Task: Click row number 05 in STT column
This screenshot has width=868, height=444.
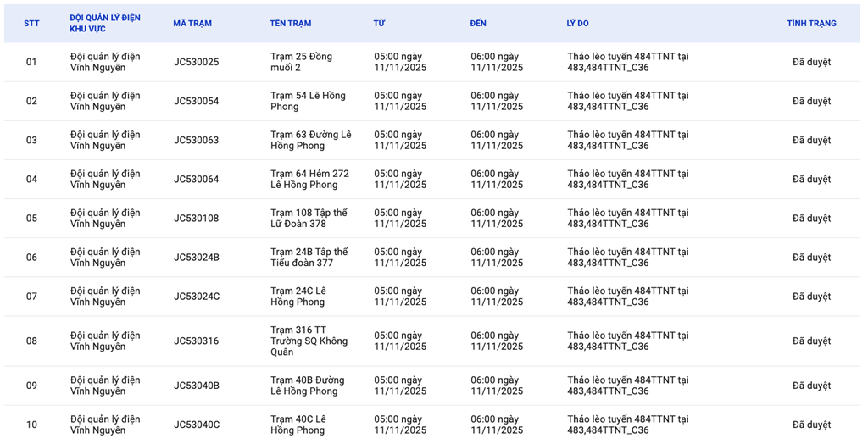Action: pos(31,218)
